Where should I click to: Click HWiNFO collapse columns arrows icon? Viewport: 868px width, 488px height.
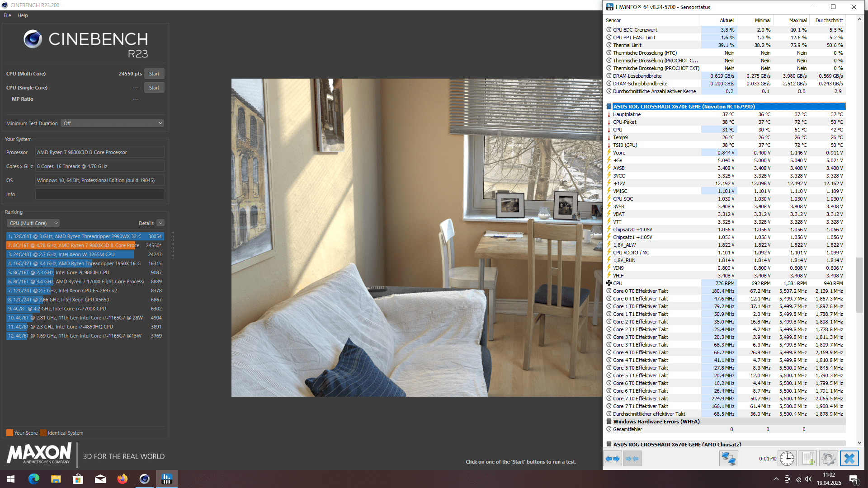tap(632, 459)
